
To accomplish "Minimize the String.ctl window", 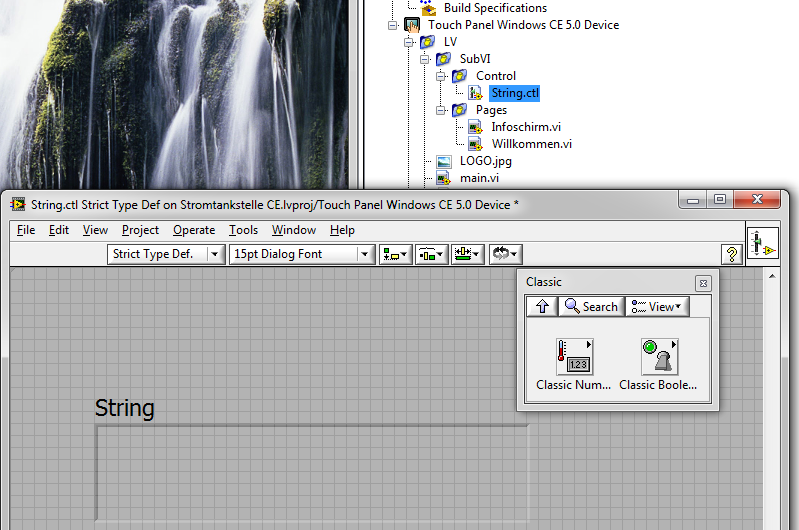I will pyautogui.click(x=693, y=200).
